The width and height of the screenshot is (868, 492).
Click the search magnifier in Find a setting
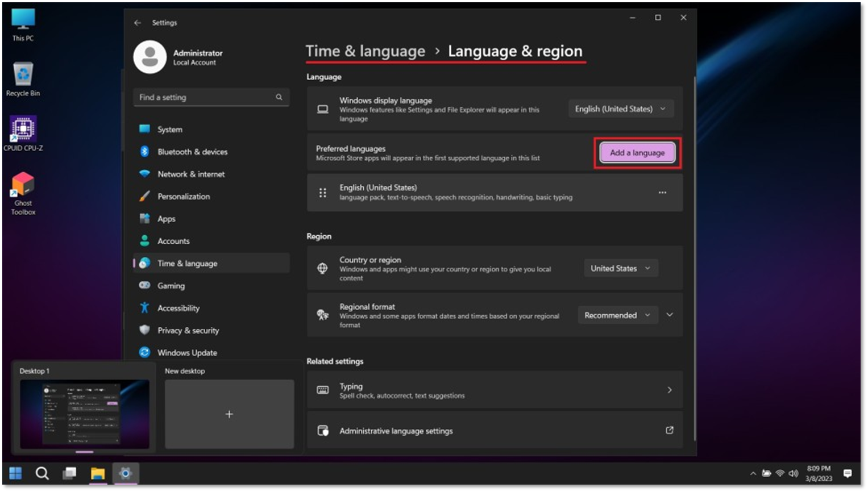[x=279, y=97]
